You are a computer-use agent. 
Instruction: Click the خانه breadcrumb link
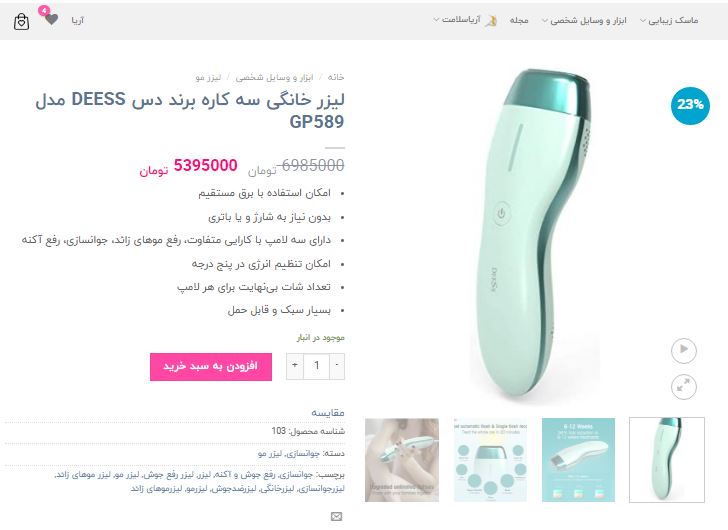(336, 77)
